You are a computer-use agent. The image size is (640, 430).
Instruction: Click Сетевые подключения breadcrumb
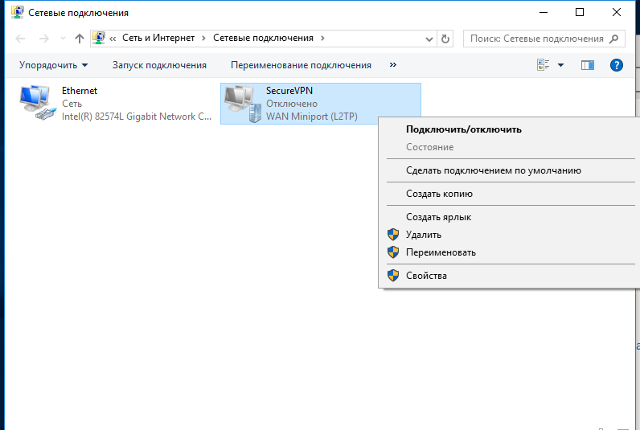tap(263, 38)
